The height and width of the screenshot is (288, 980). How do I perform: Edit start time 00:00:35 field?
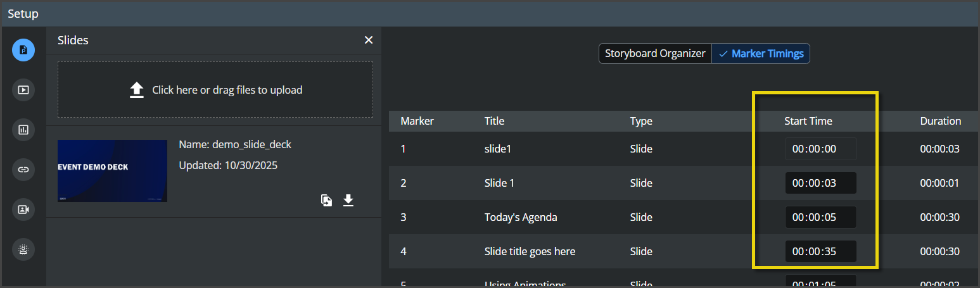coord(821,251)
